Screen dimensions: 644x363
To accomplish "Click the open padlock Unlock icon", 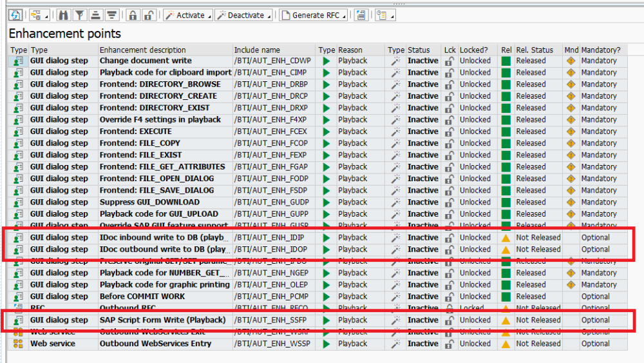I will pos(149,15).
